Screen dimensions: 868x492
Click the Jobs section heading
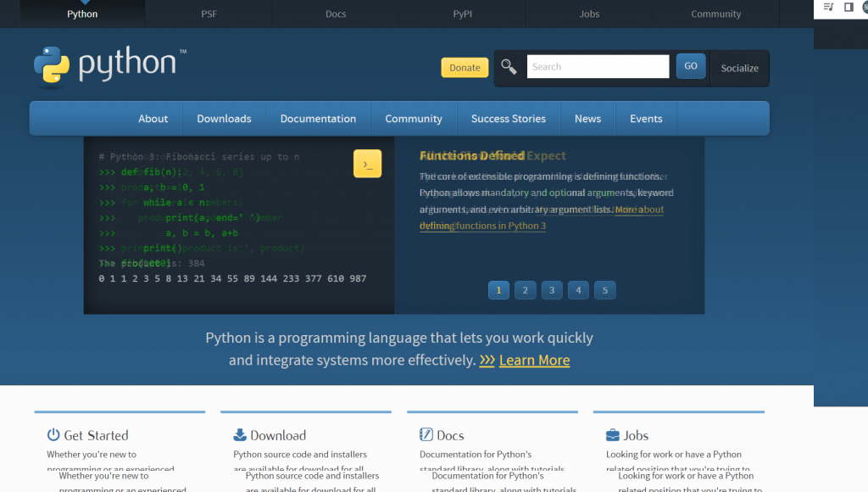pyautogui.click(x=636, y=435)
